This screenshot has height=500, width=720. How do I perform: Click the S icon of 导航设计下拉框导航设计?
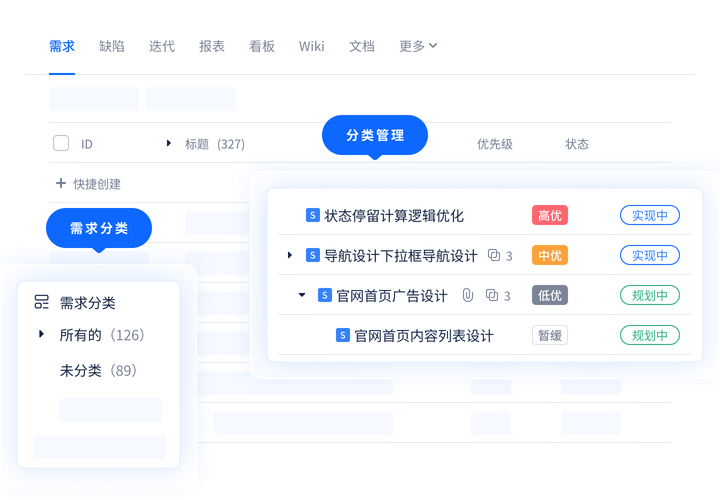point(313,255)
